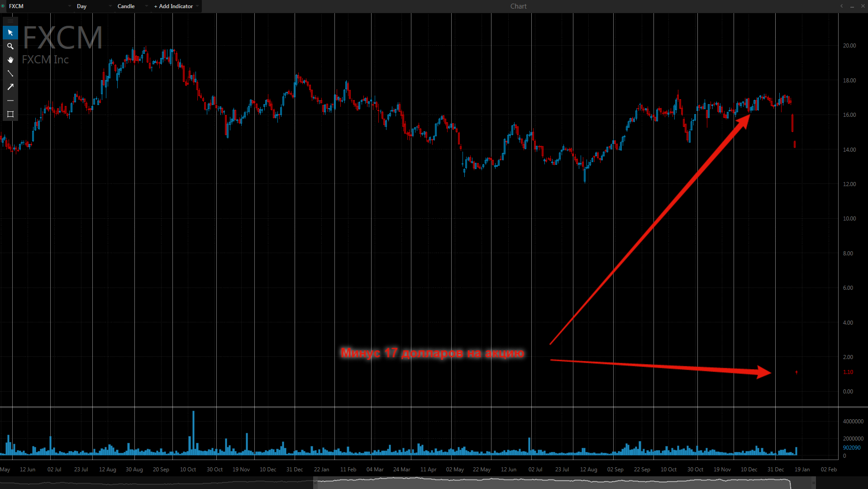The height and width of the screenshot is (489, 868).
Task: Open the Add Indicator menu
Action: (176, 6)
